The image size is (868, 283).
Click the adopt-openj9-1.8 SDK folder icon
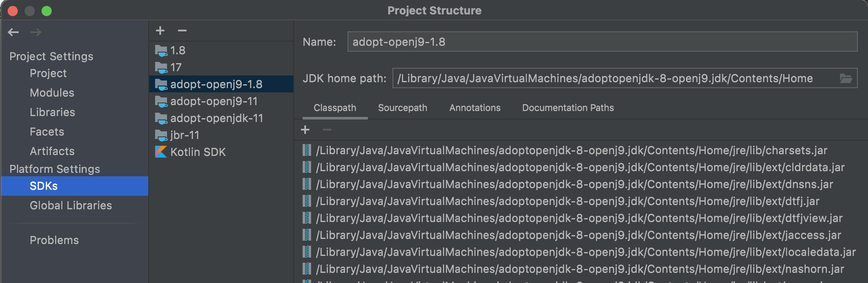161,85
